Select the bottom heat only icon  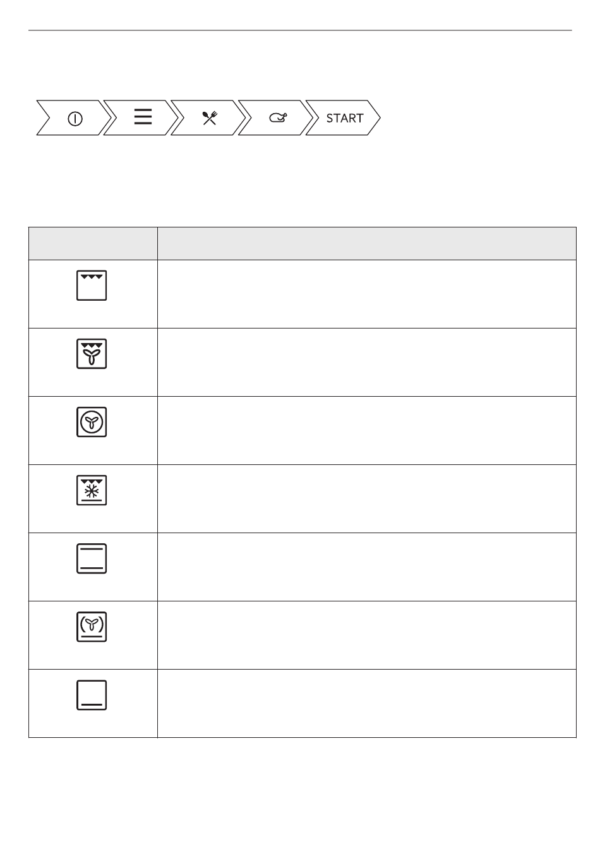(x=92, y=695)
